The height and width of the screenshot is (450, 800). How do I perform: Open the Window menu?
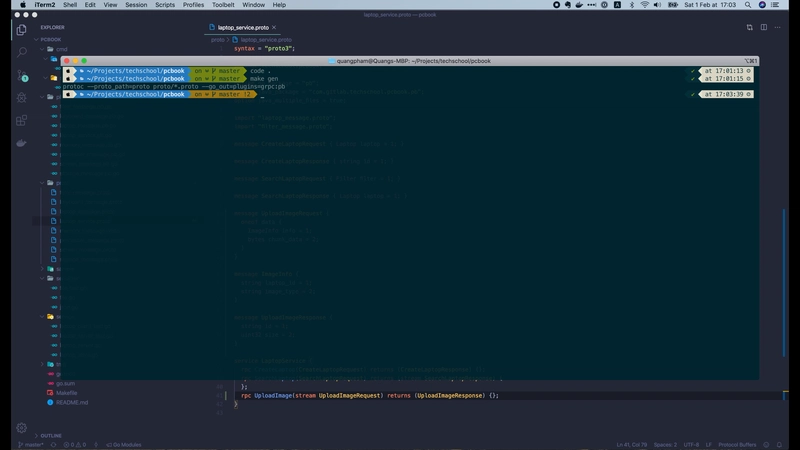click(x=254, y=5)
